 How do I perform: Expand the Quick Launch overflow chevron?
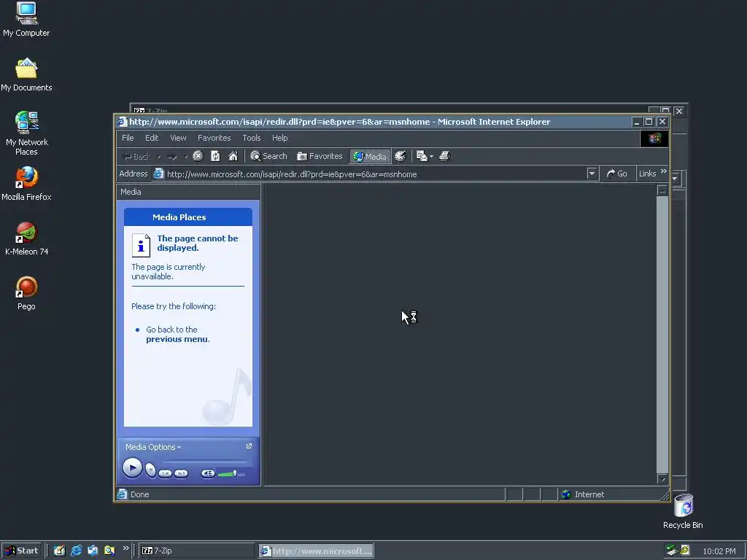coord(125,548)
